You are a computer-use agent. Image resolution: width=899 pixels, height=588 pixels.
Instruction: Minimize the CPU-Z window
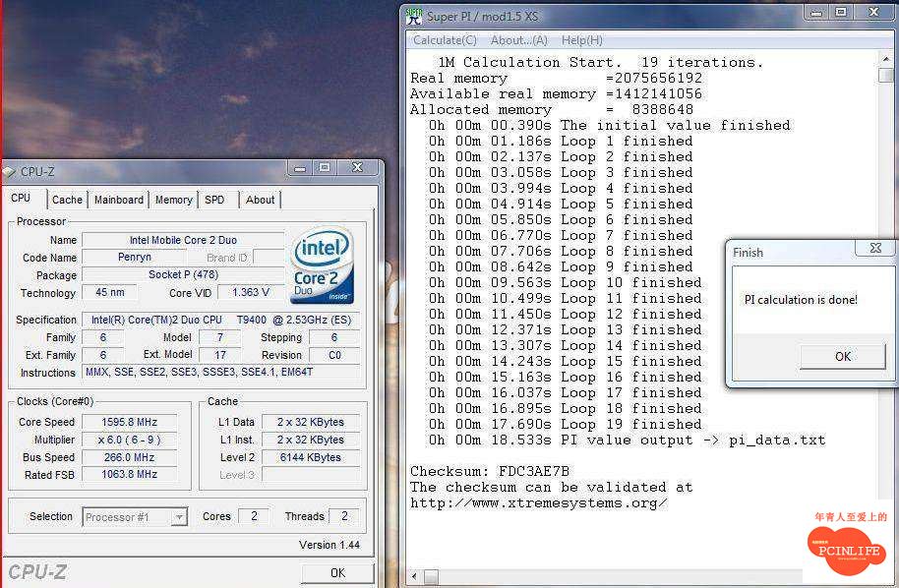pos(300,168)
